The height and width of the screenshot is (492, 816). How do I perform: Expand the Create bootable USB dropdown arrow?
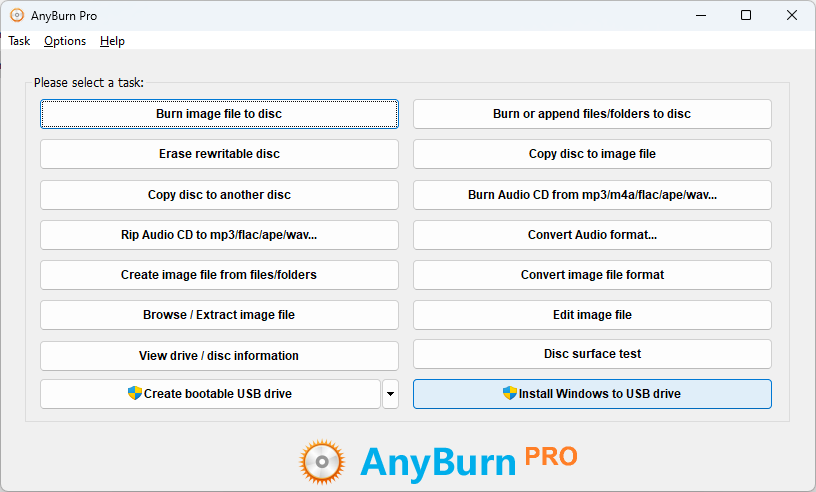(390, 394)
